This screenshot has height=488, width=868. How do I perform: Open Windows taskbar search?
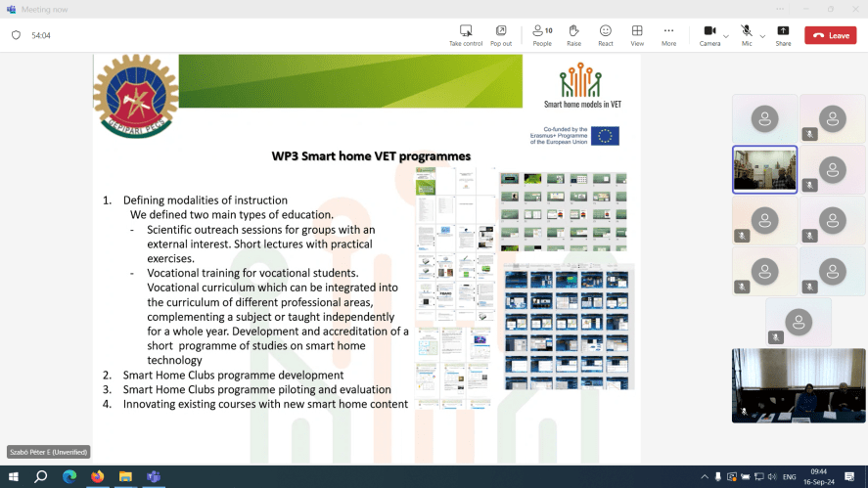(x=40, y=476)
